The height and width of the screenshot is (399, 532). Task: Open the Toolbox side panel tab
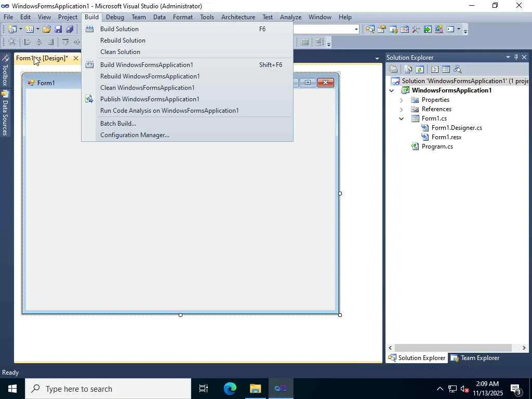click(x=5, y=70)
